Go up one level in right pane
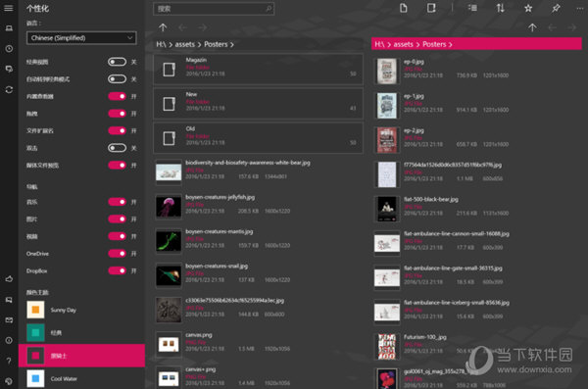The image size is (588, 389). click(532, 27)
